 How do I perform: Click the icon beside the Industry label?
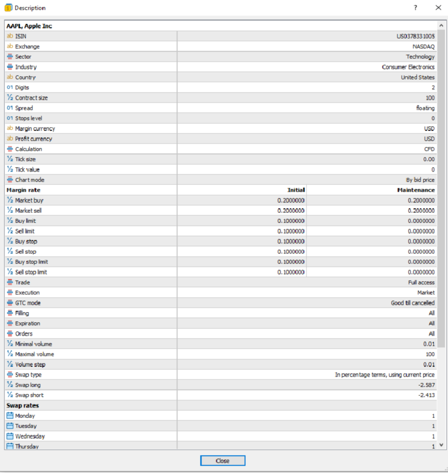click(10, 67)
